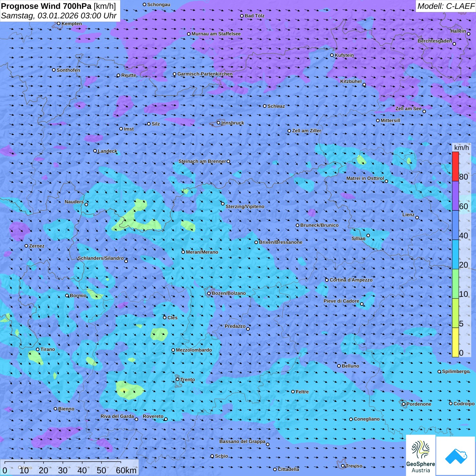Click the Bormio location dot

(x=67, y=295)
